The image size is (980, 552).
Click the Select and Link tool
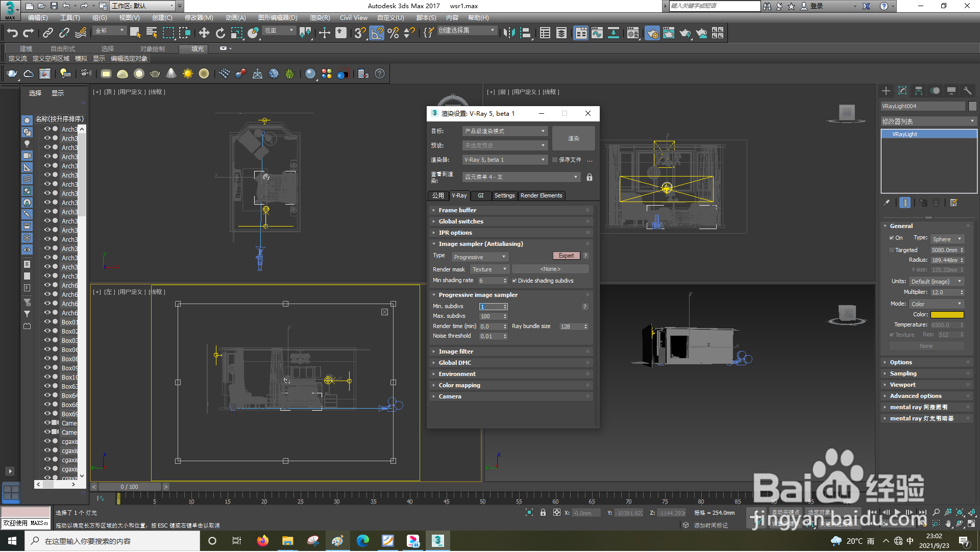(x=47, y=33)
